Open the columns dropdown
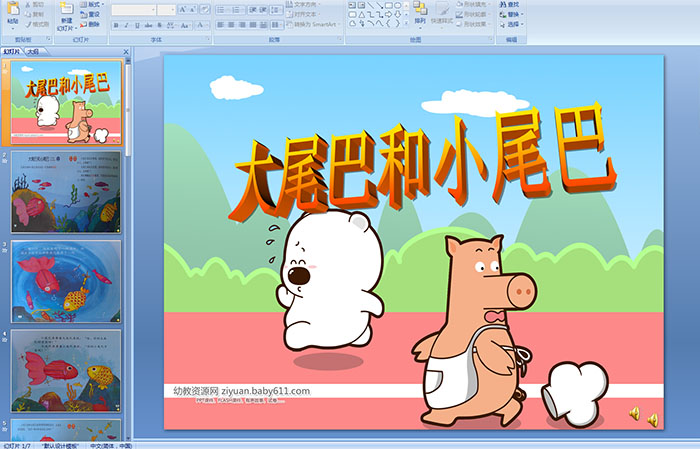The image size is (700, 449). click(277, 25)
